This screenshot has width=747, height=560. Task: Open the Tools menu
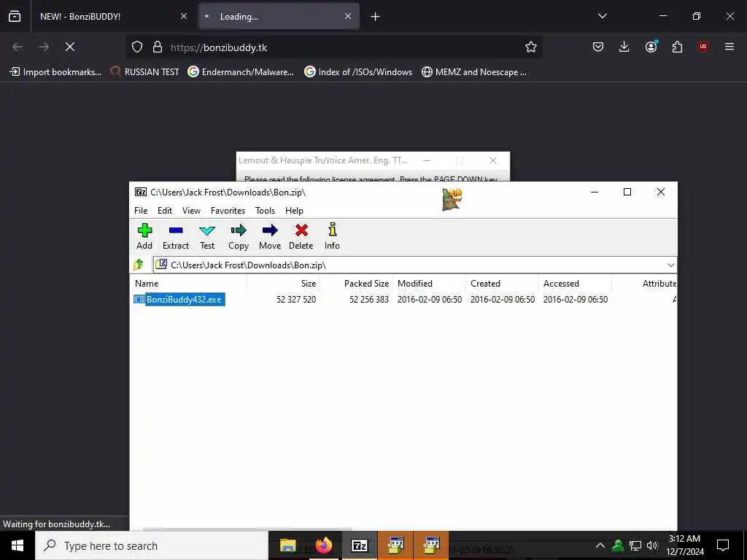pyautogui.click(x=265, y=211)
